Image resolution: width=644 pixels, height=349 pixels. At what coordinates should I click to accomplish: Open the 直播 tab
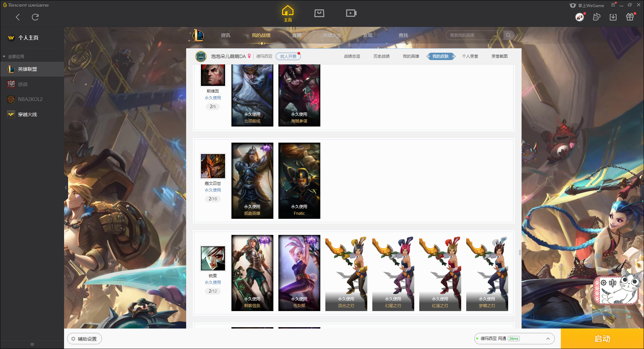pos(297,35)
